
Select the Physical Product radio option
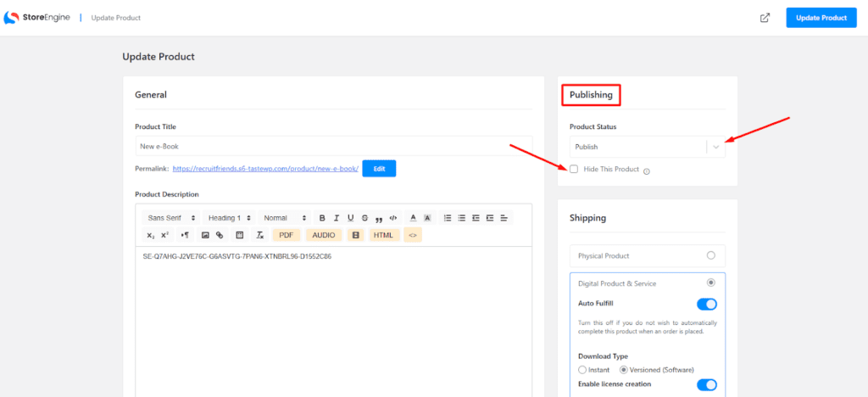pyautogui.click(x=711, y=256)
